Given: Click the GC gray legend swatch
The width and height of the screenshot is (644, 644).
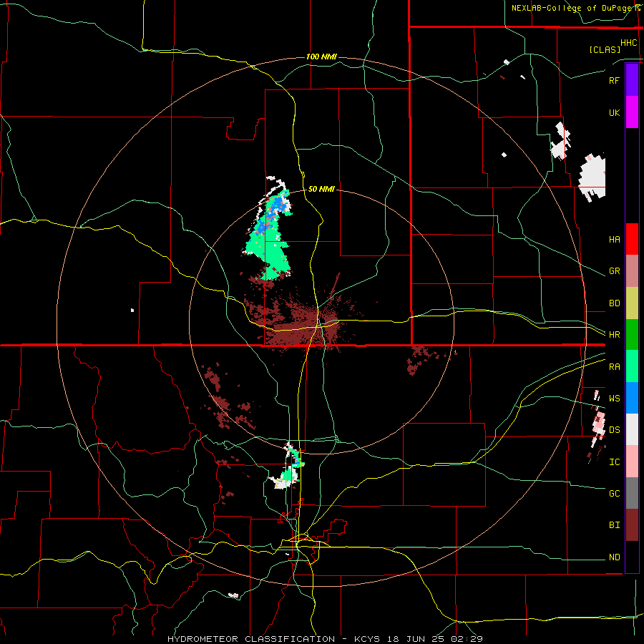Looking at the screenshot, I should pos(632,493).
